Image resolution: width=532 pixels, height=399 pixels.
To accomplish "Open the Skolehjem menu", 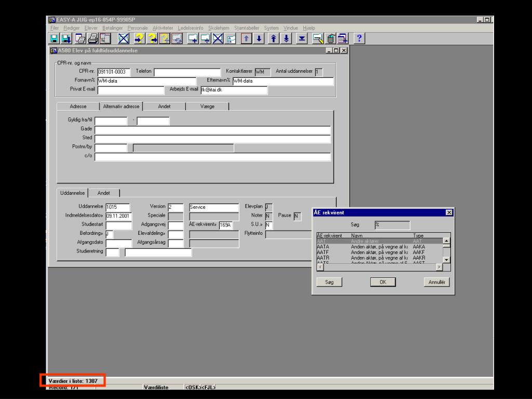I will click(219, 28).
